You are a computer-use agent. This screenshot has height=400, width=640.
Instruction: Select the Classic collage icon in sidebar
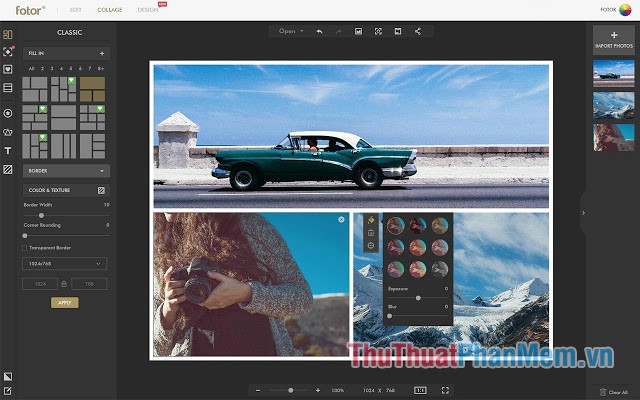pos(7,35)
